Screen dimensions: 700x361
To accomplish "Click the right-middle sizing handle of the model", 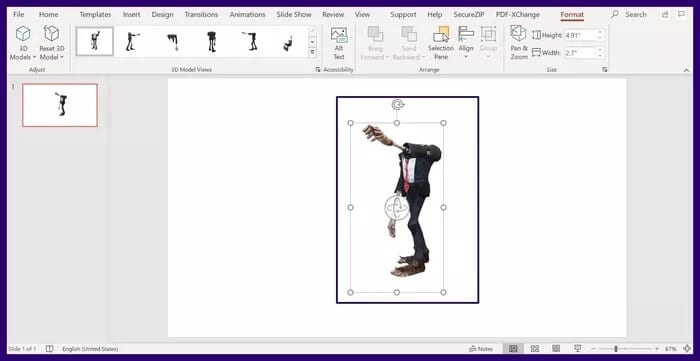I will click(443, 207).
